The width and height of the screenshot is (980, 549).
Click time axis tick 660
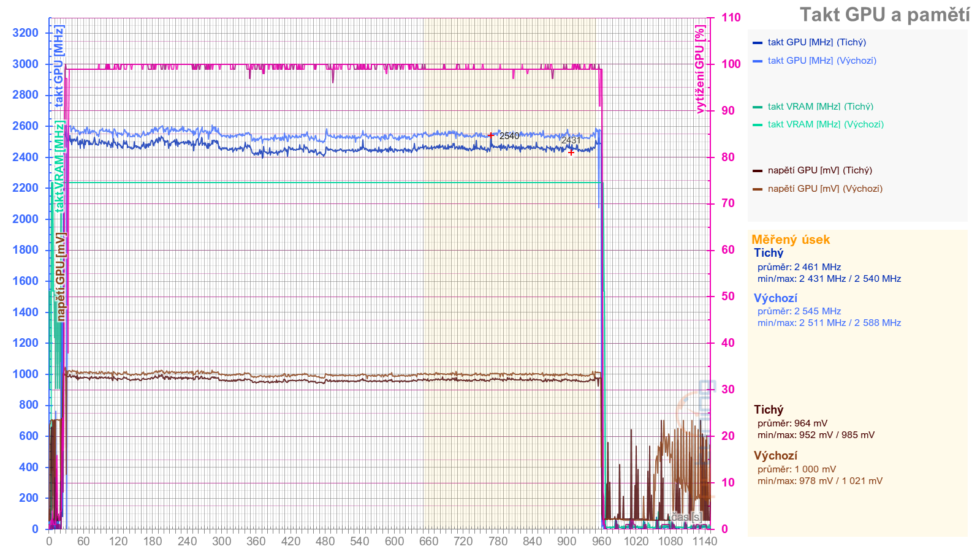tap(428, 541)
